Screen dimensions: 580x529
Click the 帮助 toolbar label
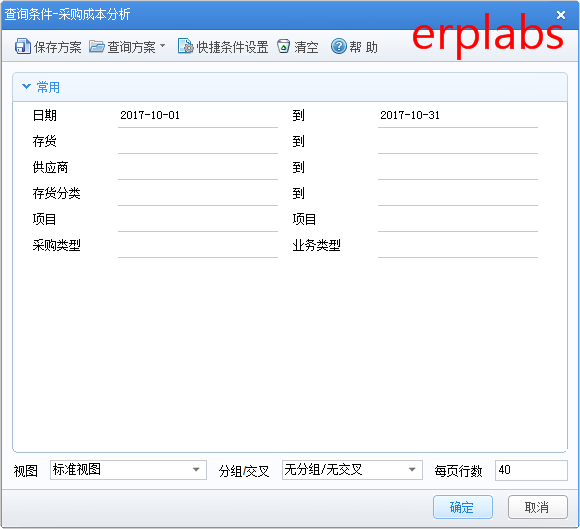(363, 47)
